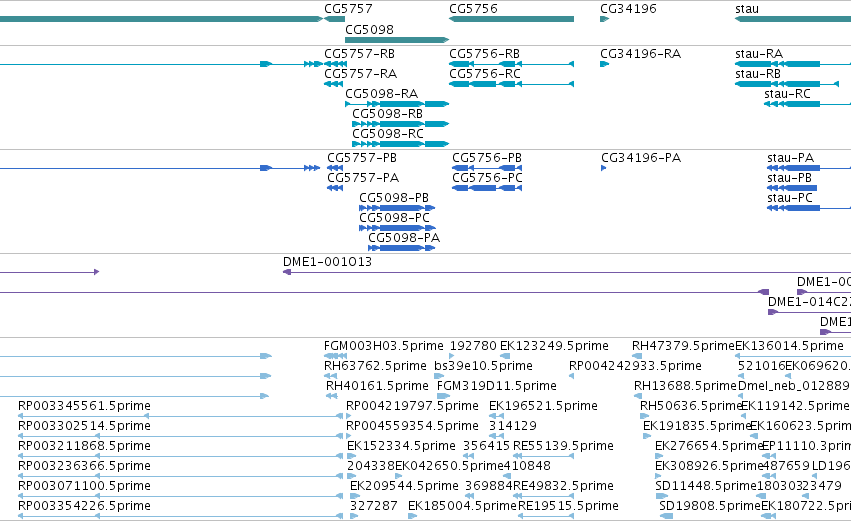
Task: Click EST RP003236366.5prime
Action: pos(84,466)
